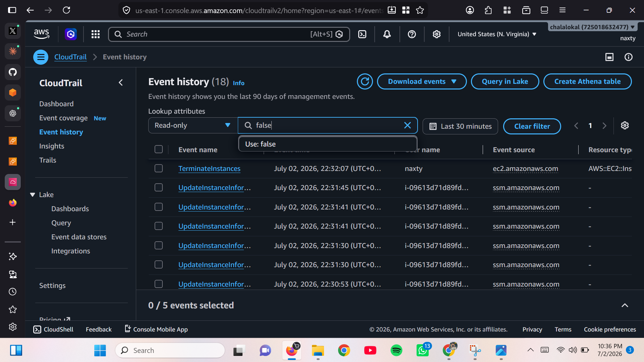Open Trails in the navigation
Viewport: 644px width, 362px height.
pyautogui.click(x=48, y=160)
